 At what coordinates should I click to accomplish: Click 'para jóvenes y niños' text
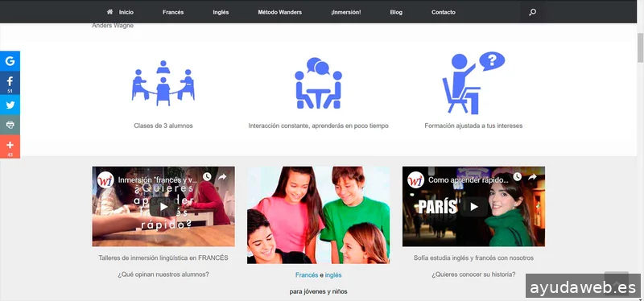tap(318, 291)
